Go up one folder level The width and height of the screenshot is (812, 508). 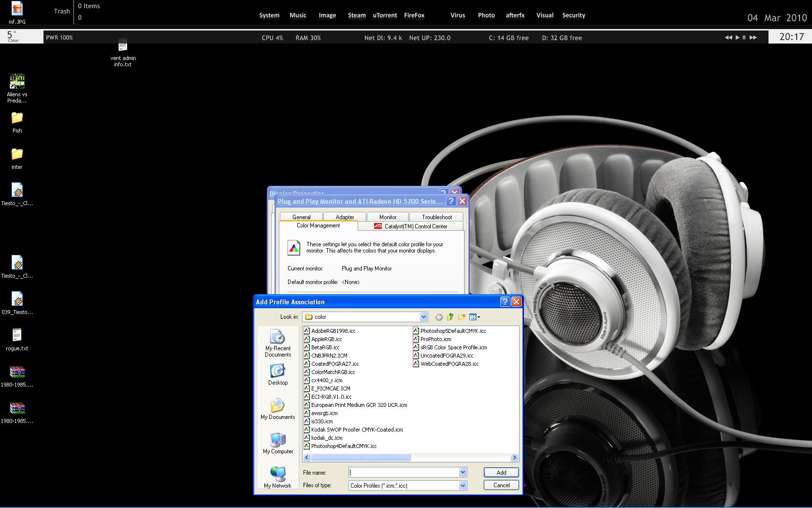click(x=450, y=317)
